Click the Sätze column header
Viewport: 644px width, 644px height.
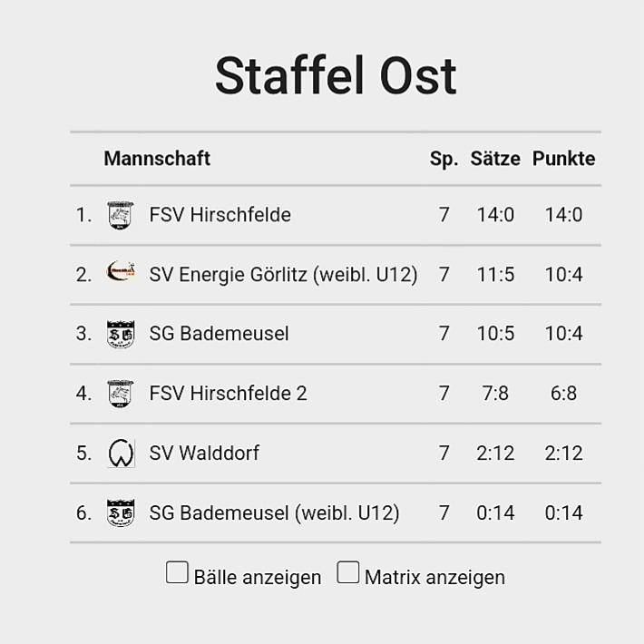(494, 159)
